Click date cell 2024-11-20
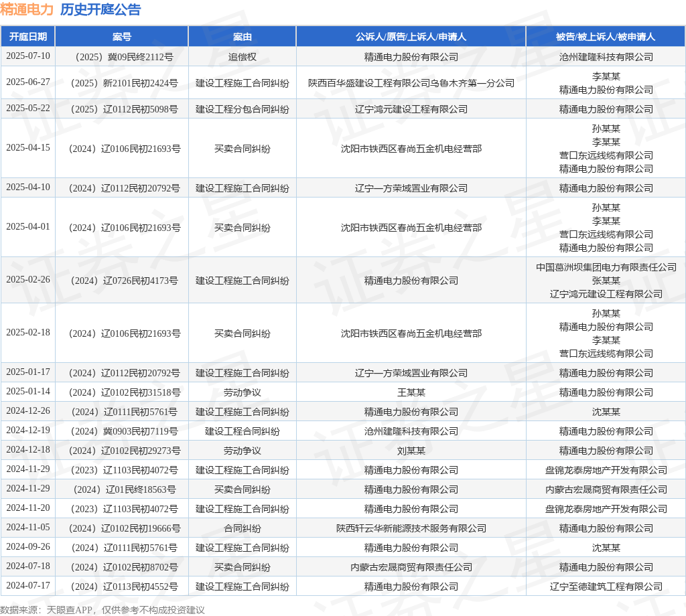The width and height of the screenshot is (686, 616). [28, 508]
